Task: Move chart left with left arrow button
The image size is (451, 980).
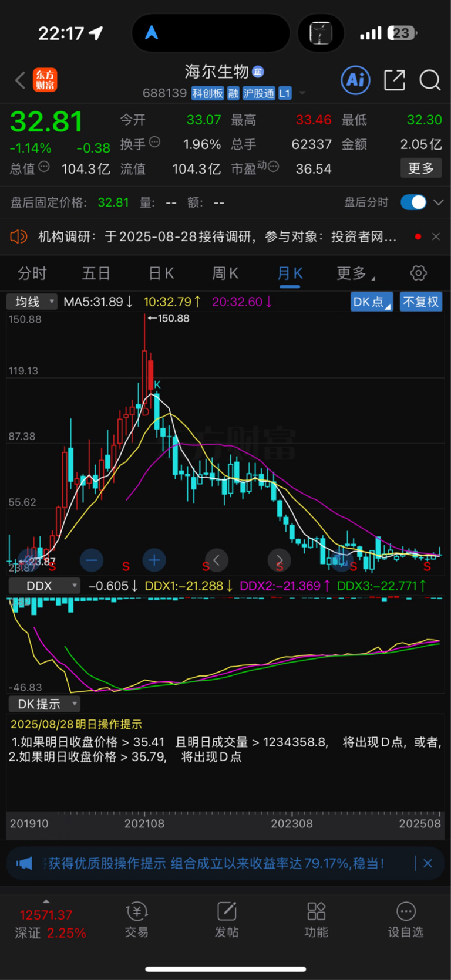Action: click(x=216, y=560)
